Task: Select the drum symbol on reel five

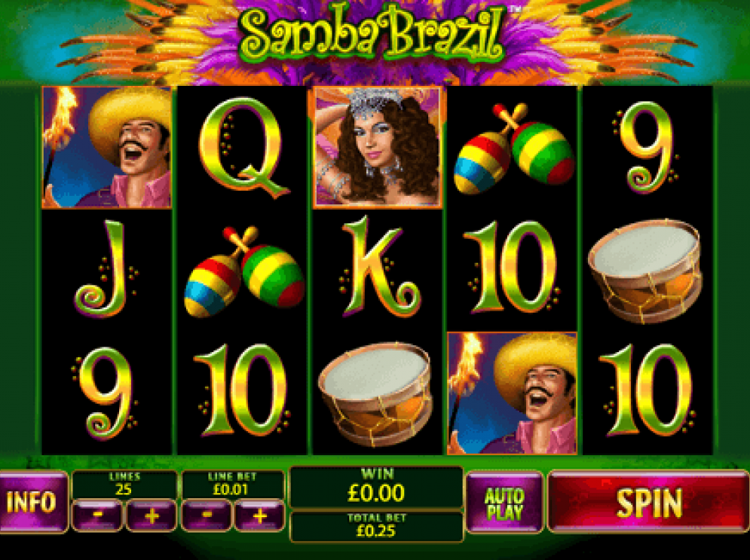Action: (x=645, y=271)
